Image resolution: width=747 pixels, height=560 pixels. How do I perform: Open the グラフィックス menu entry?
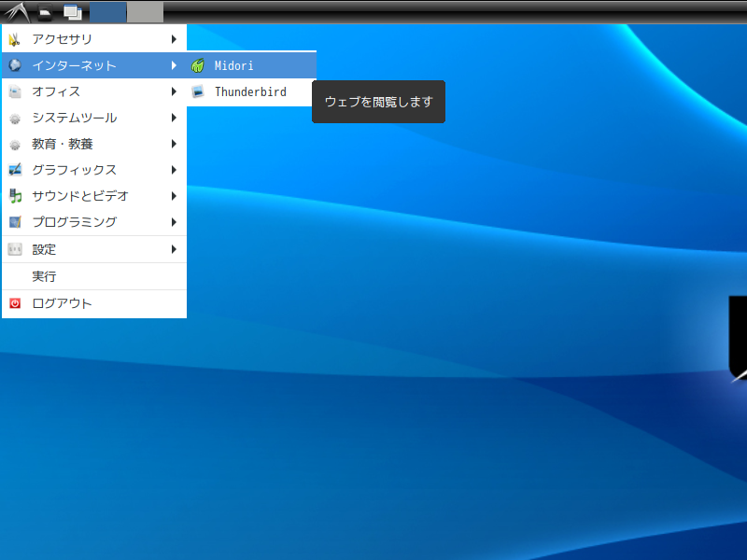pyautogui.click(x=94, y=170)
